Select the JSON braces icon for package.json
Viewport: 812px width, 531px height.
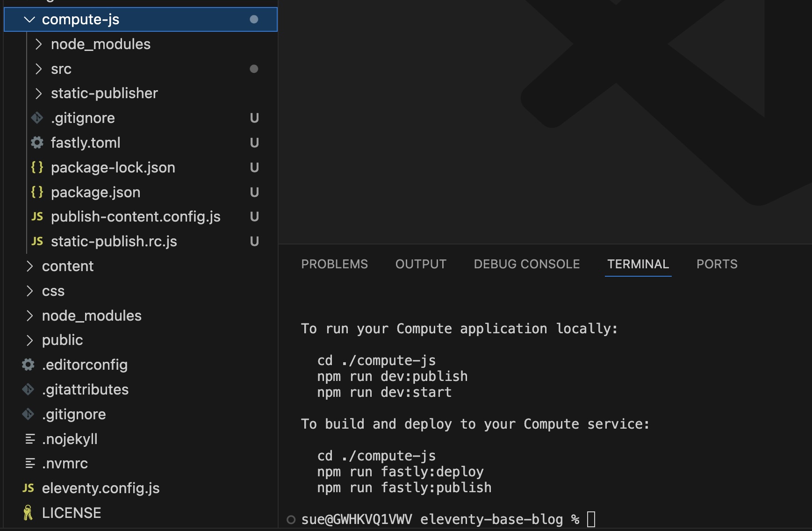tap(37, 192)
